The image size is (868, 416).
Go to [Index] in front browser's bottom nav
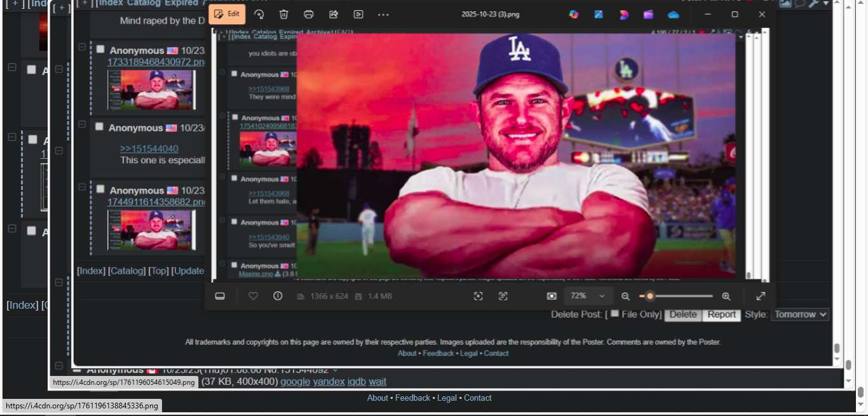pos(91,271)
